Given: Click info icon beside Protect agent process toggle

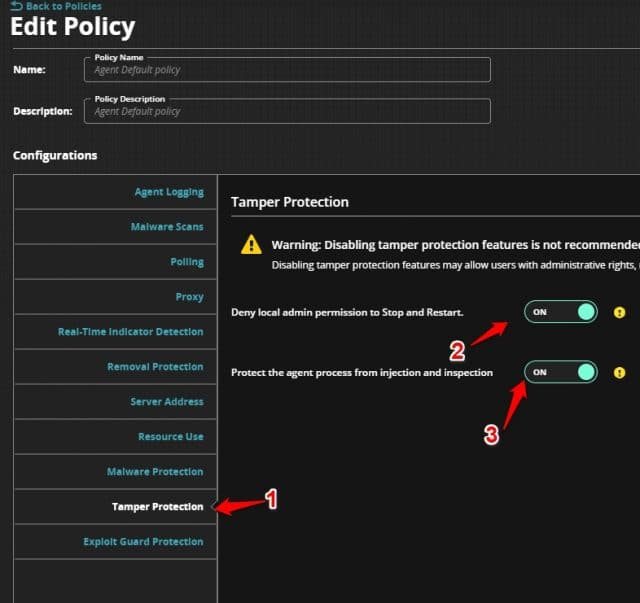Looking at the screenshot, I should coord(619,372).
